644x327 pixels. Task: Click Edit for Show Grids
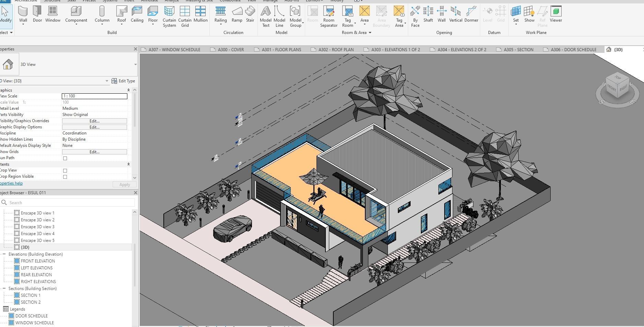[x=94, y=152]
